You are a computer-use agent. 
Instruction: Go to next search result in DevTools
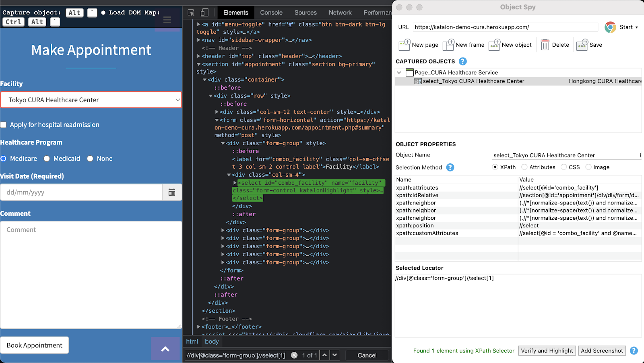335,355
